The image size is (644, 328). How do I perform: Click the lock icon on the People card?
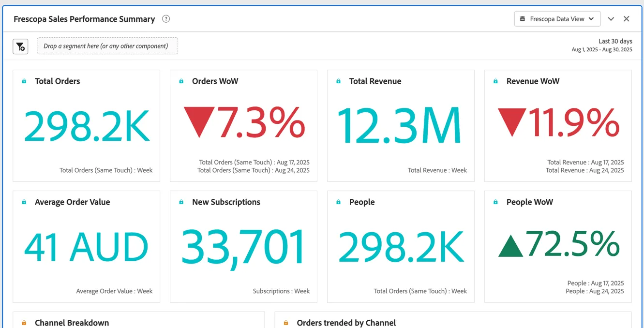click(338, 202)
